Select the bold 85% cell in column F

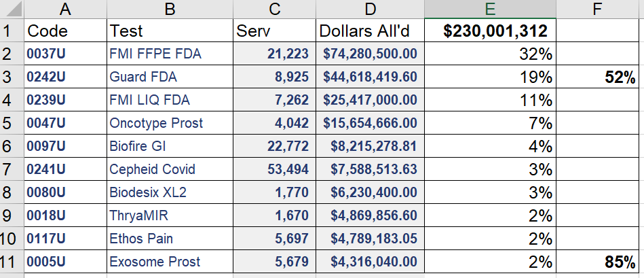[599, 262]
